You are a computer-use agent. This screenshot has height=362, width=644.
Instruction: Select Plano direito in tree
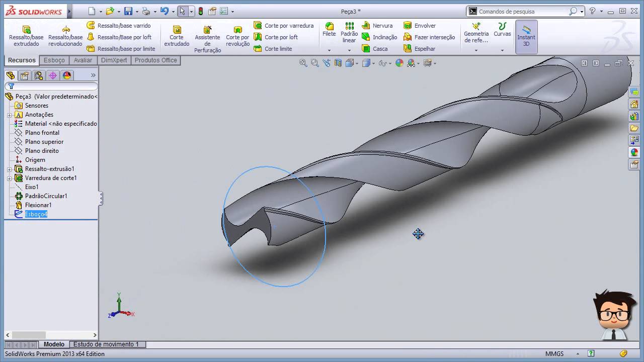point(42,151)
